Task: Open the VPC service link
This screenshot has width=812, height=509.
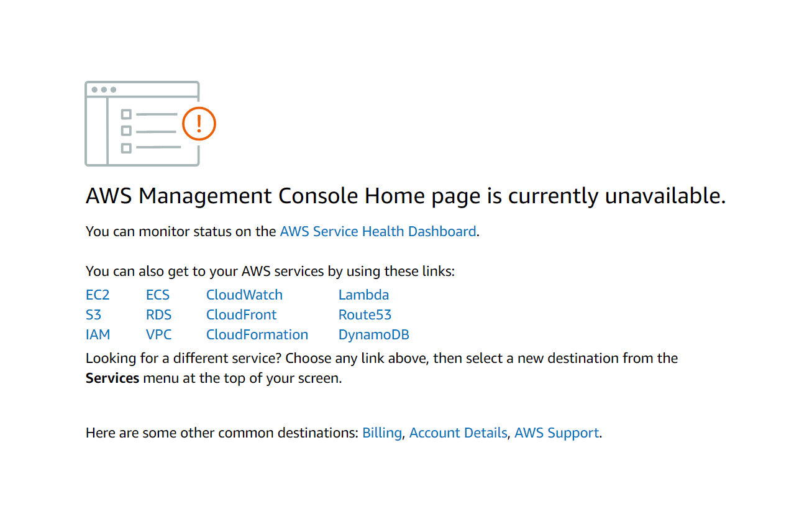Action: (159, 334)
